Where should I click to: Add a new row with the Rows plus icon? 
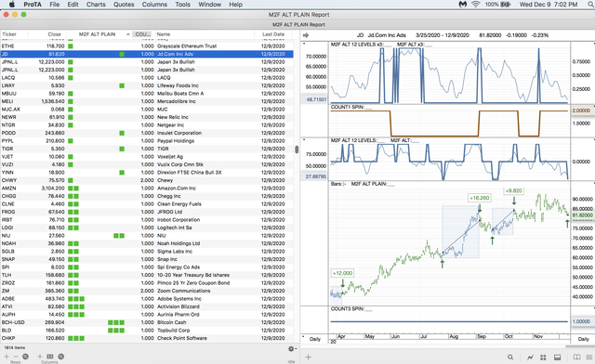tap(7, 357)
